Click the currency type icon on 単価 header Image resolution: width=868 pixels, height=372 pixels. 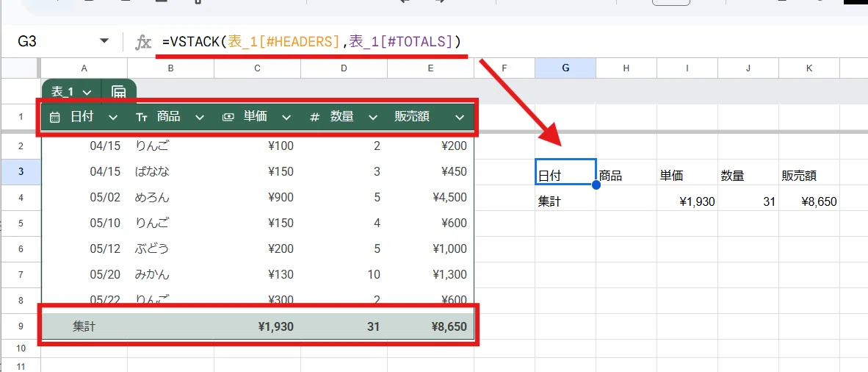click(228, 118)
